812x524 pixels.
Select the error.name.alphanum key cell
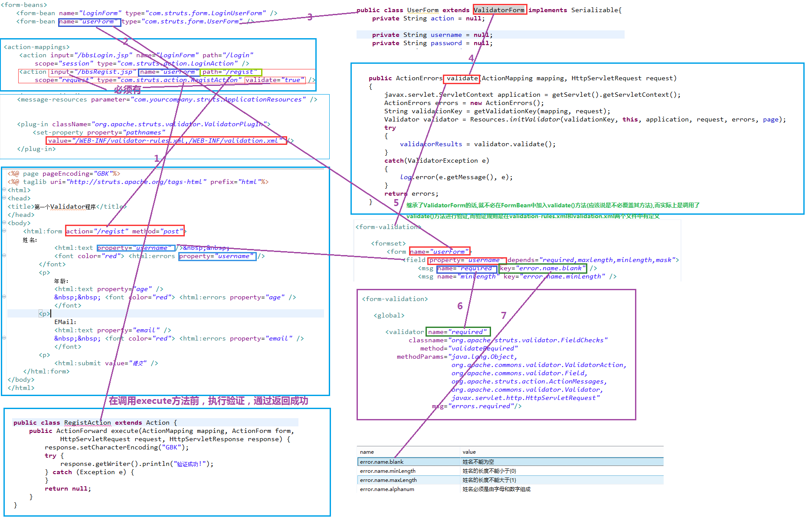click(387, 489)
